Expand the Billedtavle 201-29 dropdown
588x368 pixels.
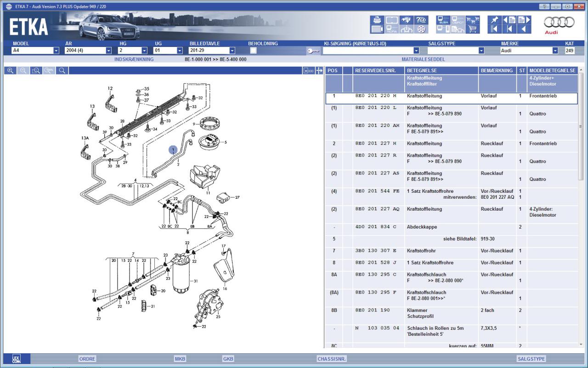pos(232,51)
